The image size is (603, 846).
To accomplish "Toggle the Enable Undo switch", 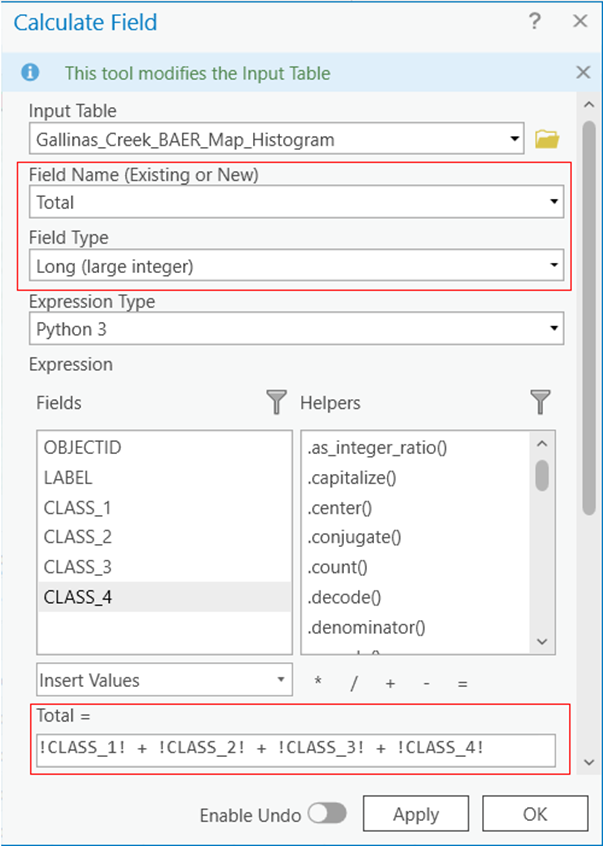I will coord(326,815).
